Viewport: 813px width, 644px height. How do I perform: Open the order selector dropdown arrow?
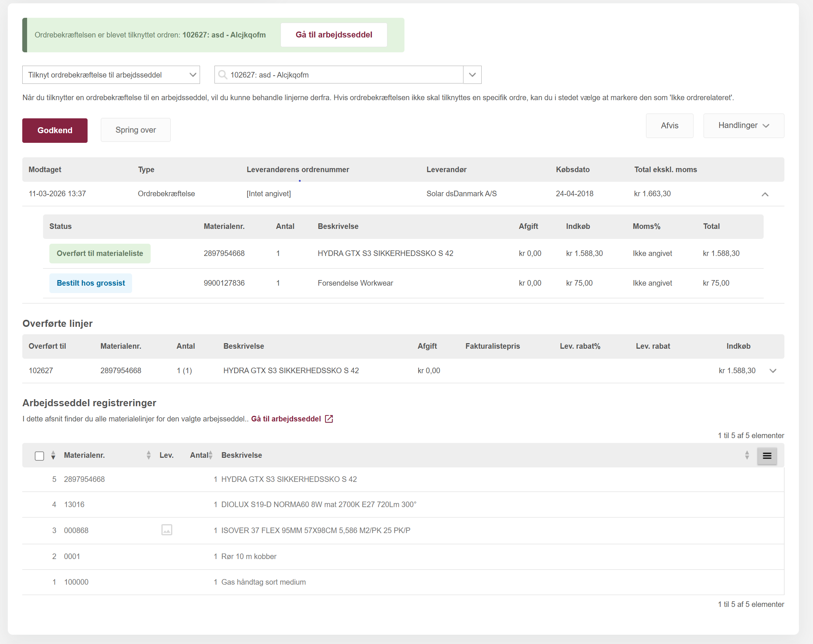(472, 75)
